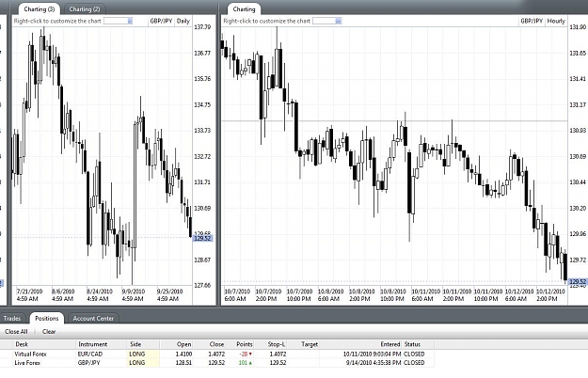The image size is (588, 378).
Task: Click the 9/25/2010 date label on Daily chart
Action: coord(170,295)
